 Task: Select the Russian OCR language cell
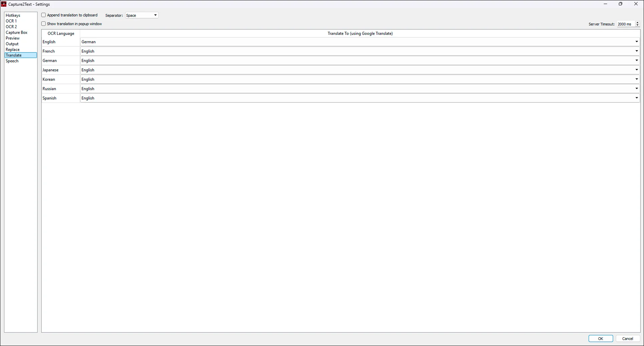[61, 89]
